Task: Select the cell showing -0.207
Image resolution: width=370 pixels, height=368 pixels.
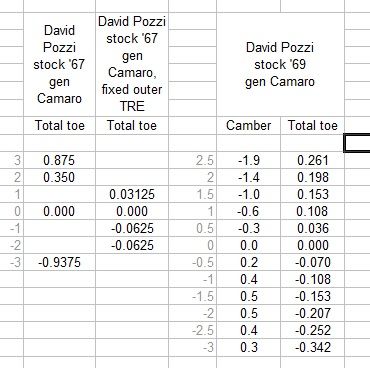Action: point(312,313)
